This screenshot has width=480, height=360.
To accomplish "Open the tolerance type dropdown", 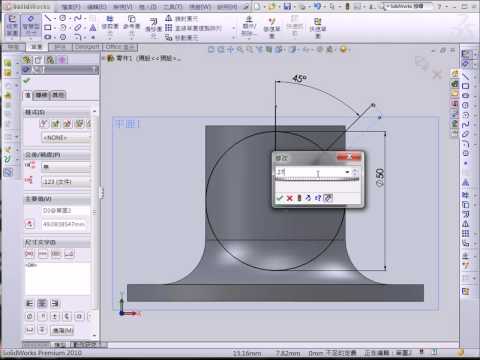I will pyautogui.click(x=66, y=166).
